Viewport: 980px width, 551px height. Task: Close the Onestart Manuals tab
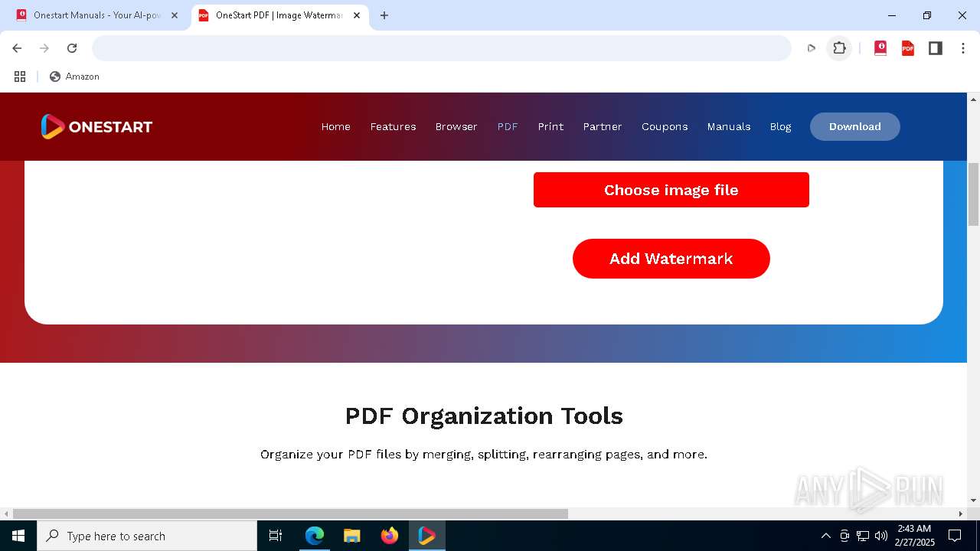[x=175, y=15]
